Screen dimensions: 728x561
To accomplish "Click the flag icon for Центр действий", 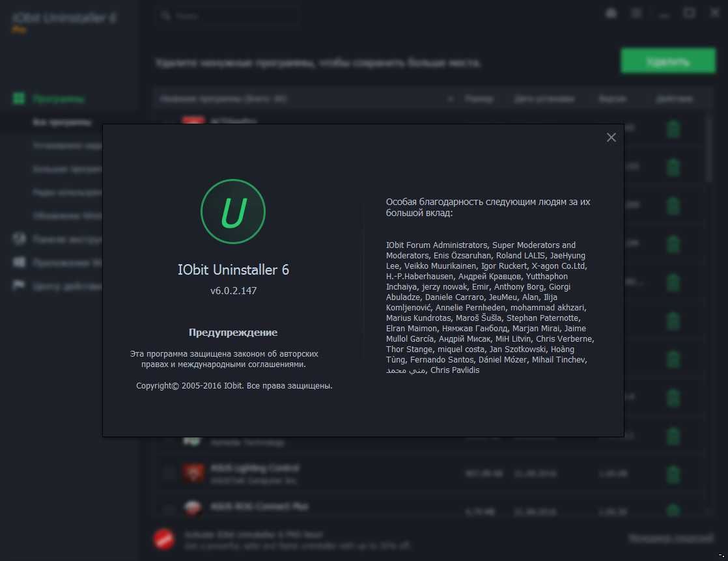I will click(x=19, y=285).
